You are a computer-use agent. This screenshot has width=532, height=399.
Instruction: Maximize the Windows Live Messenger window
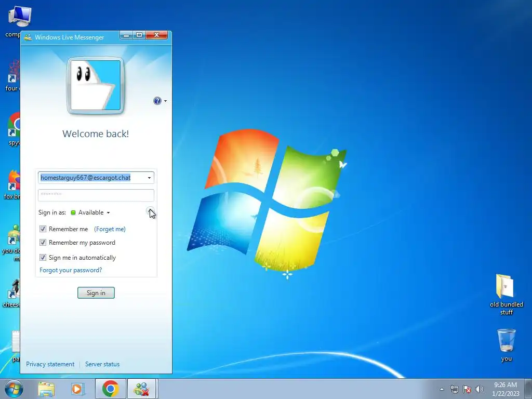coord(139,35)
